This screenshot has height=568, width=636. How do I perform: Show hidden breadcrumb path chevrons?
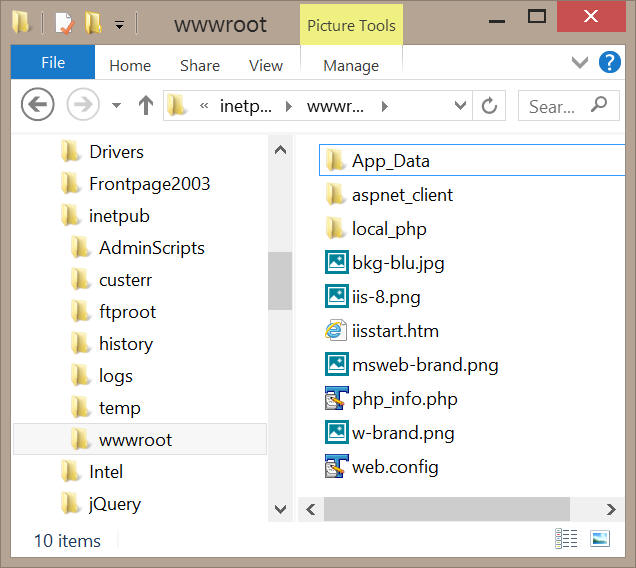(x=204, y=106)
